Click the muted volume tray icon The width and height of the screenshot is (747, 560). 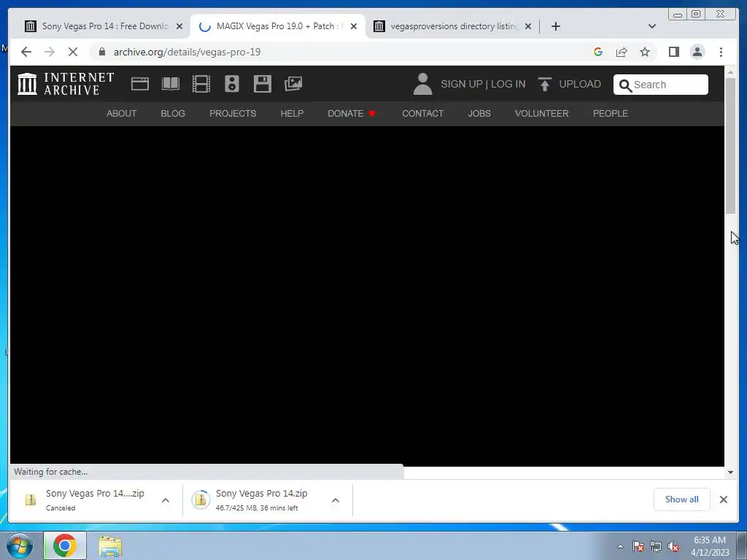click(673, 546)
